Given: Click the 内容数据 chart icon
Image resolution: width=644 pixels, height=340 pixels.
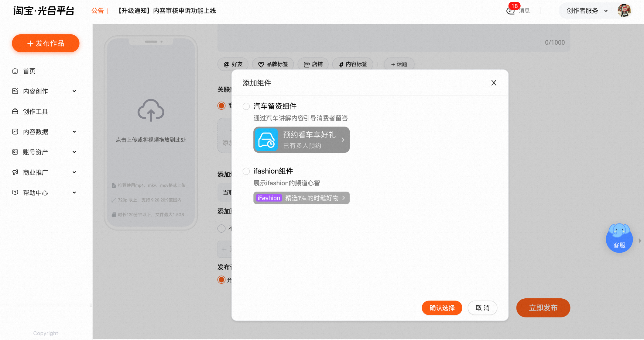Looking at the screenshot, I should [x=15, y=132].
